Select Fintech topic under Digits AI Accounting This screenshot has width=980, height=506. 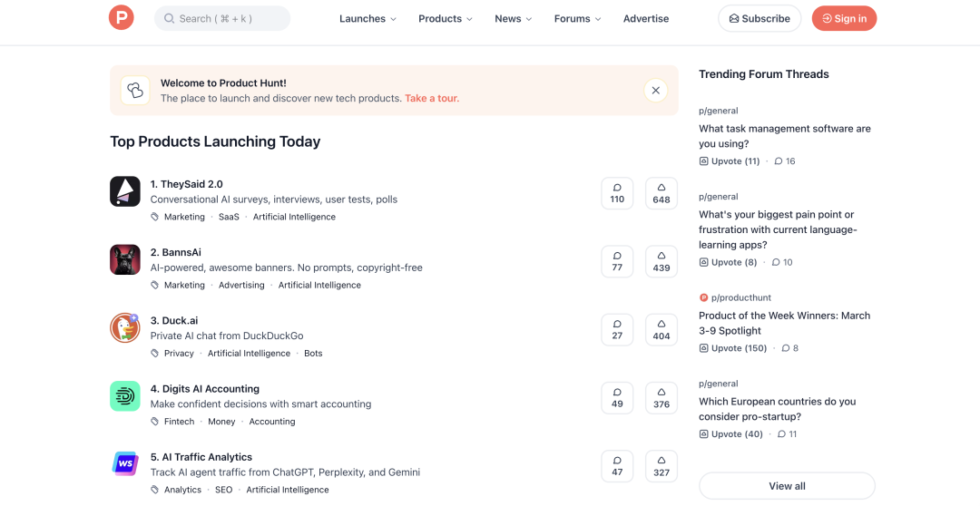[x=180, y=422]
